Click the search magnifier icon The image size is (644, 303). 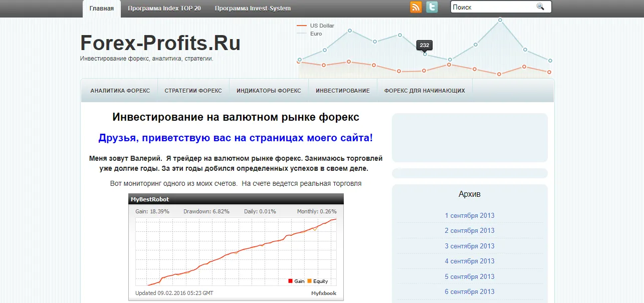[x=540, y=7]
